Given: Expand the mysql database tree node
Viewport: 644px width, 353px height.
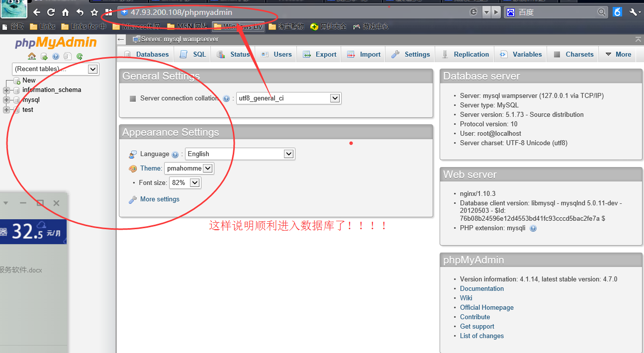Looking at the screenshot, I should (x=6, y=100).
